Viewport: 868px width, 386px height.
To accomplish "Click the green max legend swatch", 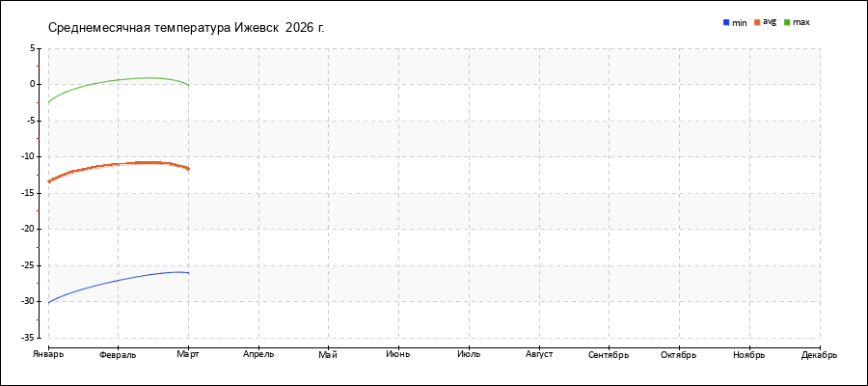I will pos(787,22).
